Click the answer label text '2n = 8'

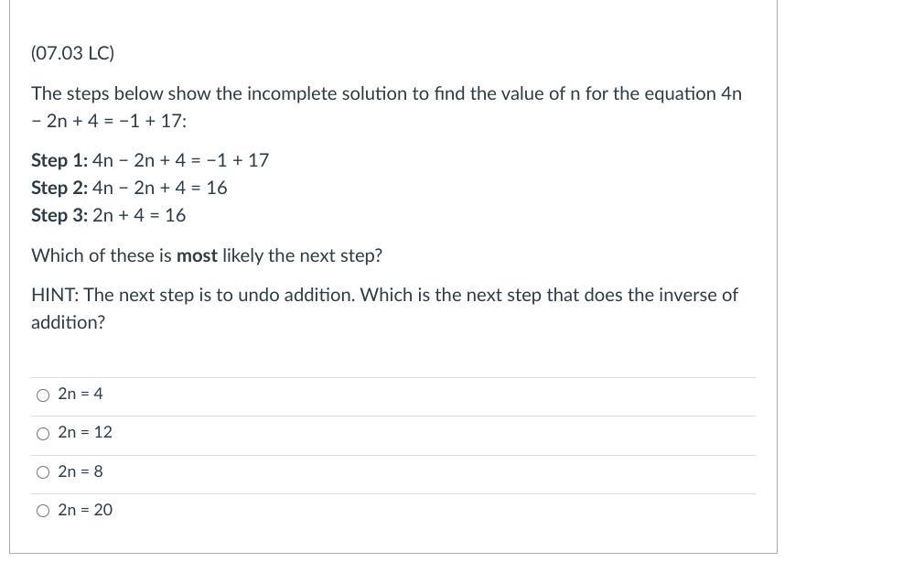(81, 472)
